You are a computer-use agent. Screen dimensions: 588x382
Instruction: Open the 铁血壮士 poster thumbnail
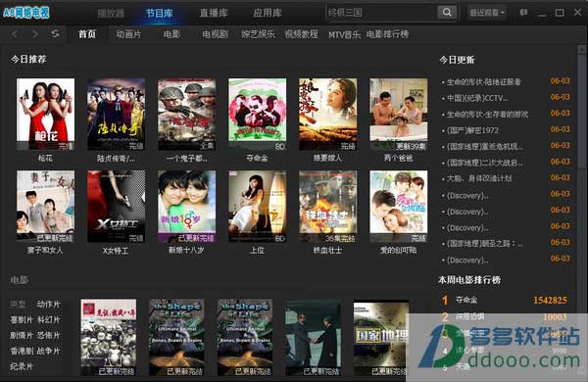click(x=327, y=207)
